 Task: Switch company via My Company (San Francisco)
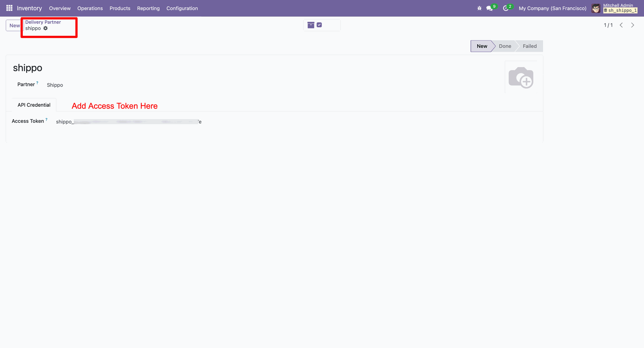552,8
